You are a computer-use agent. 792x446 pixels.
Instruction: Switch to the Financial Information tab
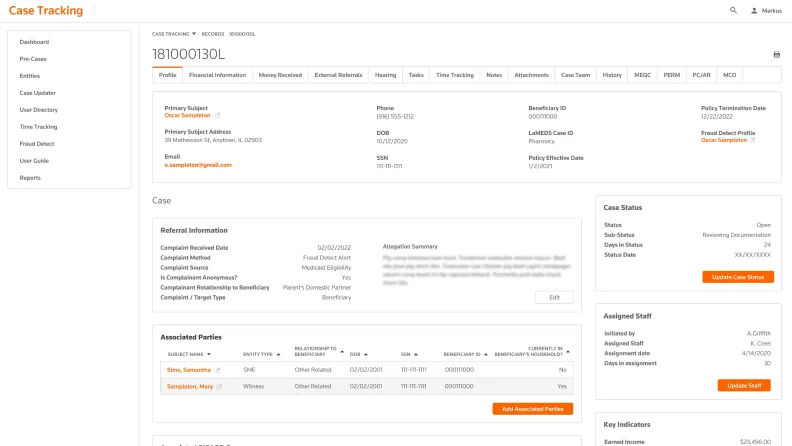point(217,75)
